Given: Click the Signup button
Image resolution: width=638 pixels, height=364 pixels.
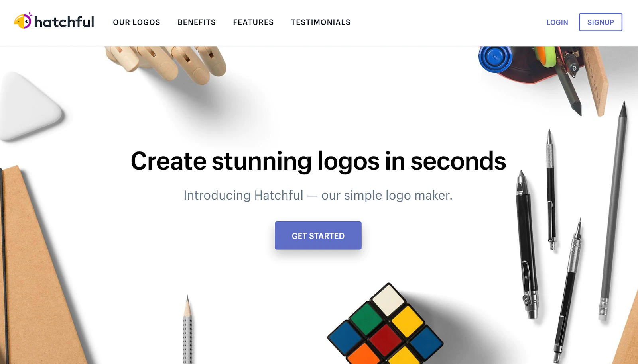Looking at the screenshot, I should [x=601, y=22].
